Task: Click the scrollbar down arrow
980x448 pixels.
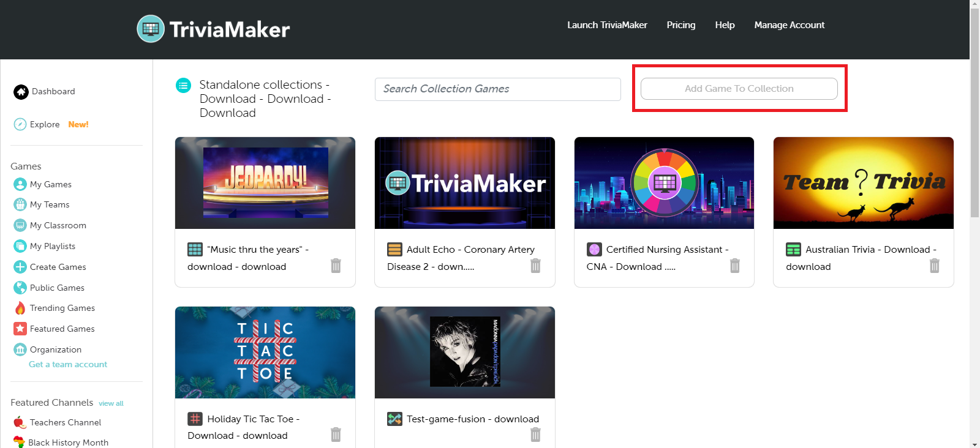Action: pyautogui.click(x=974, y=444)
